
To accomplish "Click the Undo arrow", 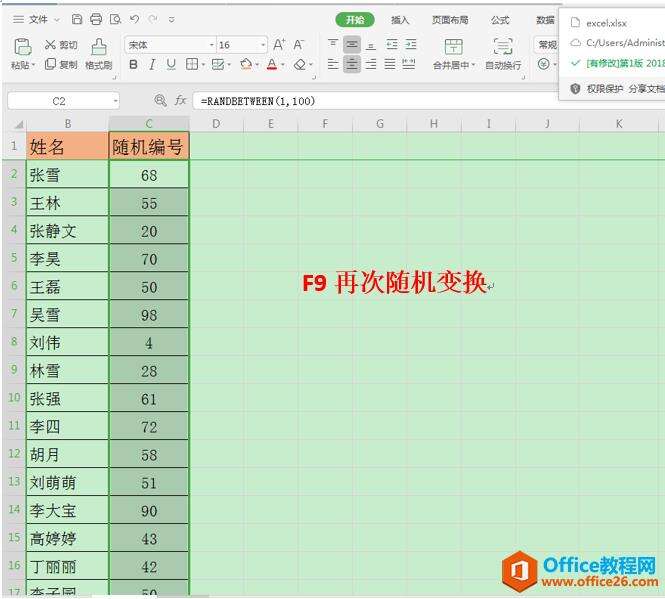I will point(134,19).
